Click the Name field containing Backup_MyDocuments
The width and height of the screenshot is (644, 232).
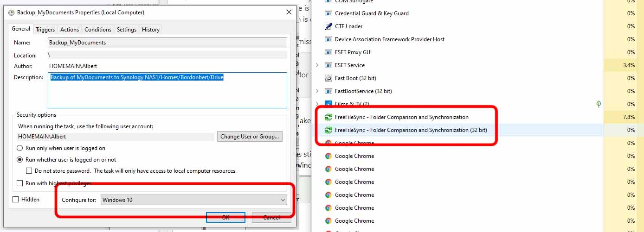pyautogui.click(x=167, y=43)
